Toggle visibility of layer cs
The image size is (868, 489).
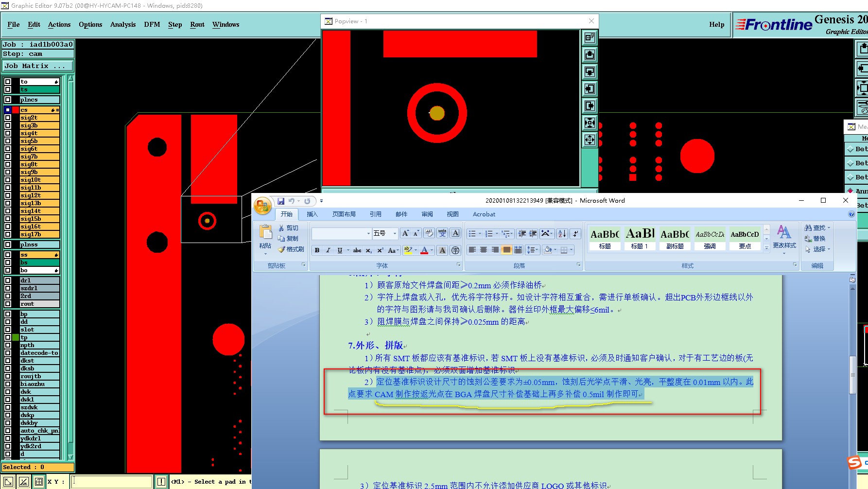tap(8, 110)
